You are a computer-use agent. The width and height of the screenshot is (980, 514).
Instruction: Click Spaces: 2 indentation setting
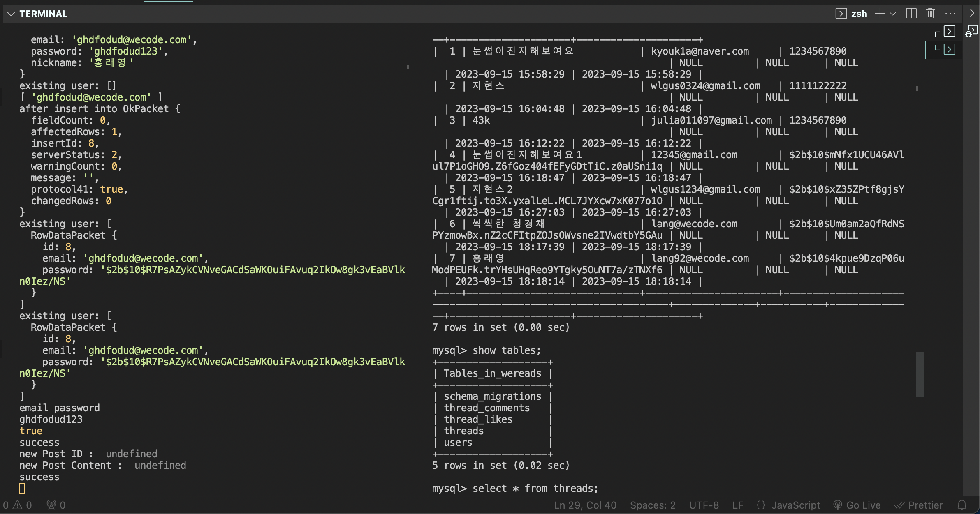click(653, 505)
